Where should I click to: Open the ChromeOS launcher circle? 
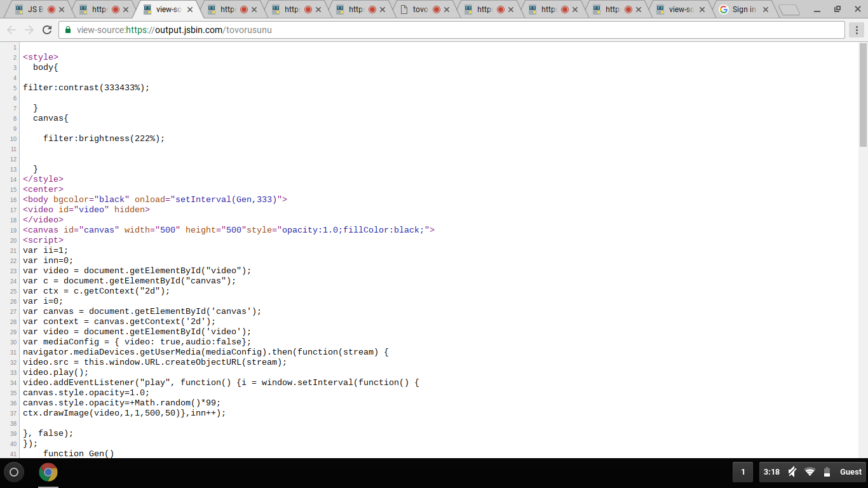[14, 472]
